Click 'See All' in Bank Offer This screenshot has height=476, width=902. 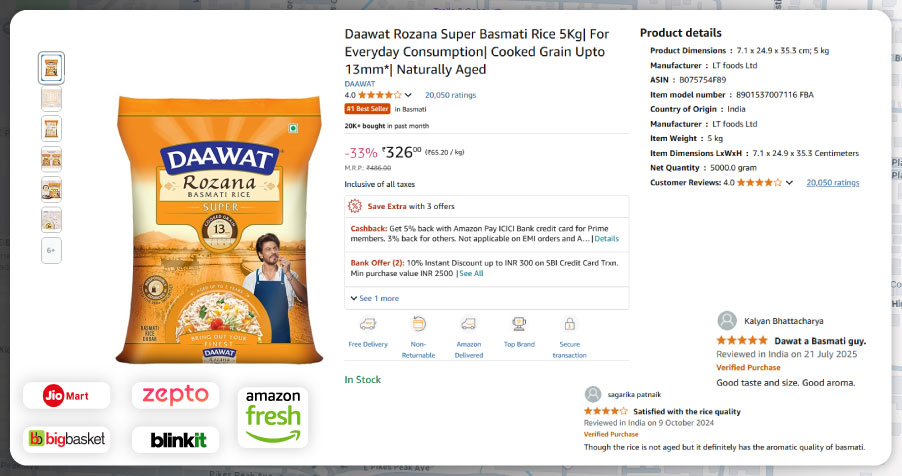471,273
